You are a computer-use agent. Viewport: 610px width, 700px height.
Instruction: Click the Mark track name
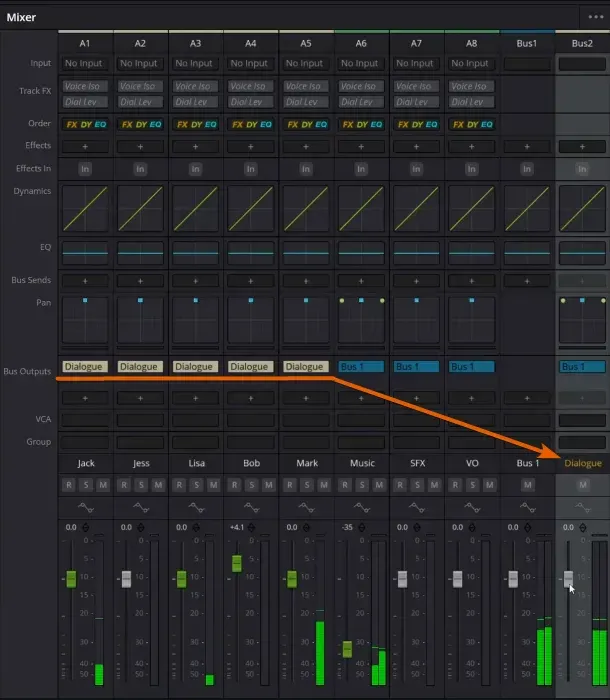click(307, 463)
